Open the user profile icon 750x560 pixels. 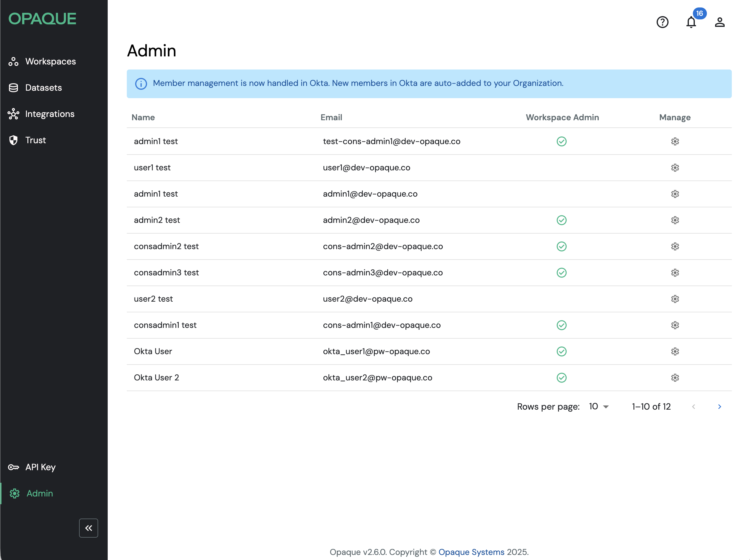(x=720, y=22)
